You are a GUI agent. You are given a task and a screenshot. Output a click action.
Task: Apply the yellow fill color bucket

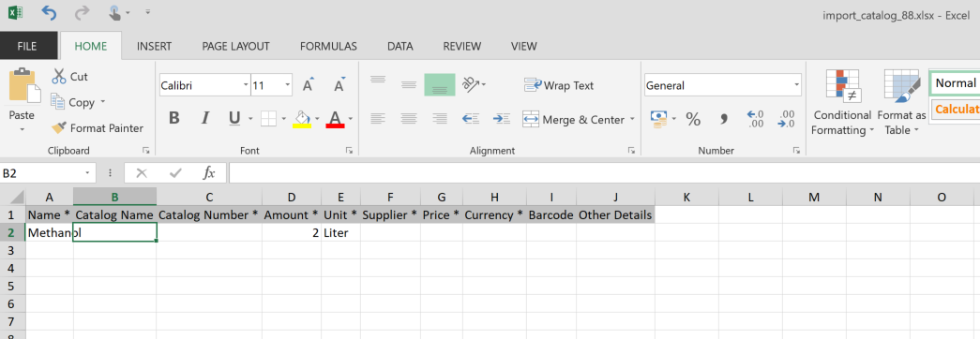click(x=302, y=119)
